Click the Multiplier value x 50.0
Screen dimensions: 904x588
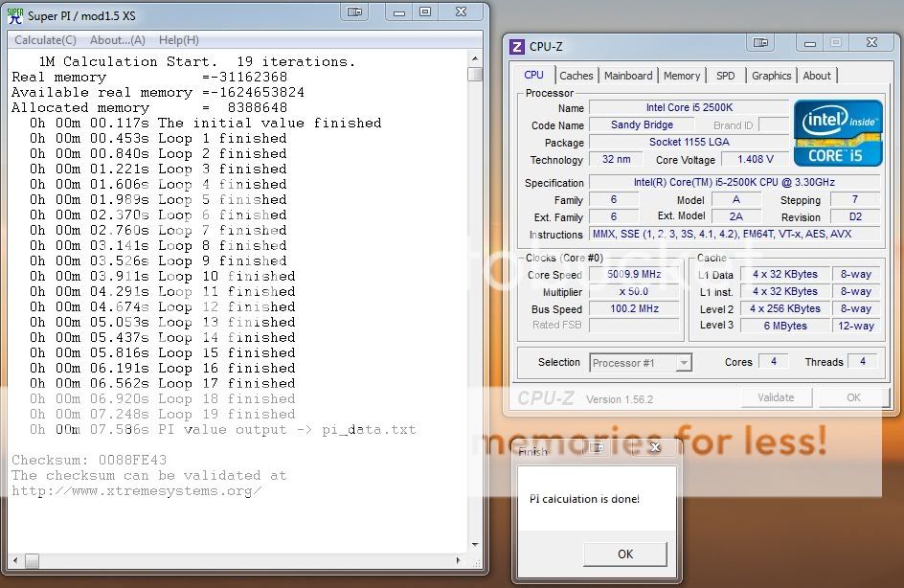pyautogui.click(x=634, y=292)
